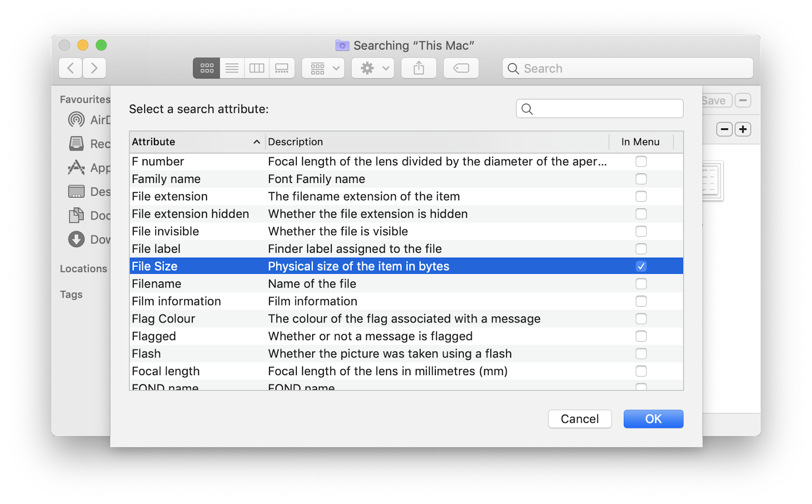Enable In Menu checkbox for Filename

[x=641, y=284]
